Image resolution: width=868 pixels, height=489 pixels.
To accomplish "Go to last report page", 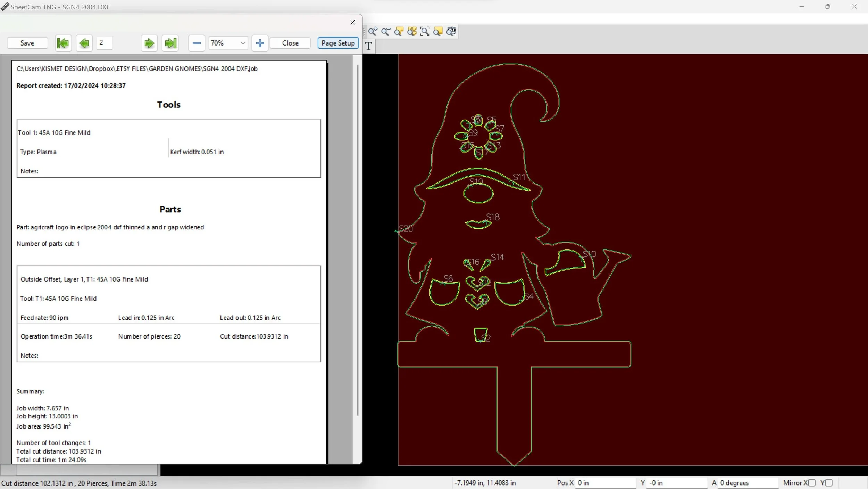I will (170, 43).
